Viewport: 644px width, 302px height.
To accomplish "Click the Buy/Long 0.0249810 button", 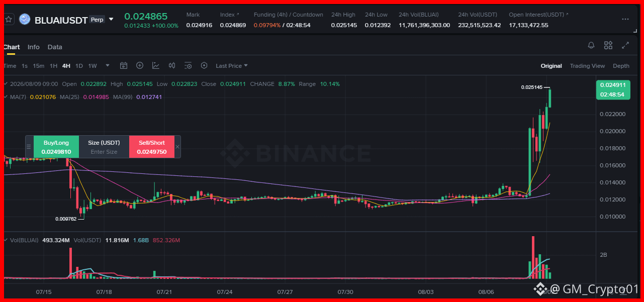I will (x=56, y=147).
